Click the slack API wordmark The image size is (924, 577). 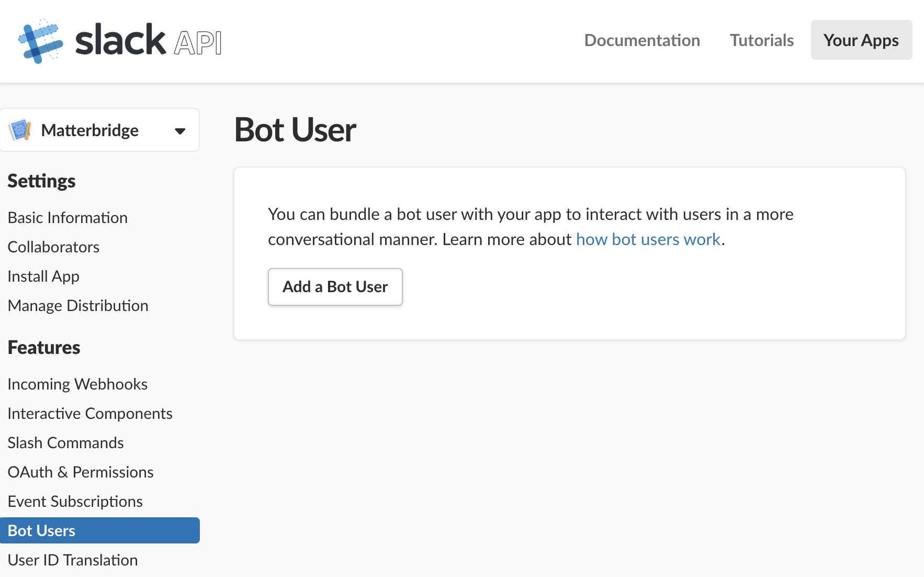coord(149,41)
